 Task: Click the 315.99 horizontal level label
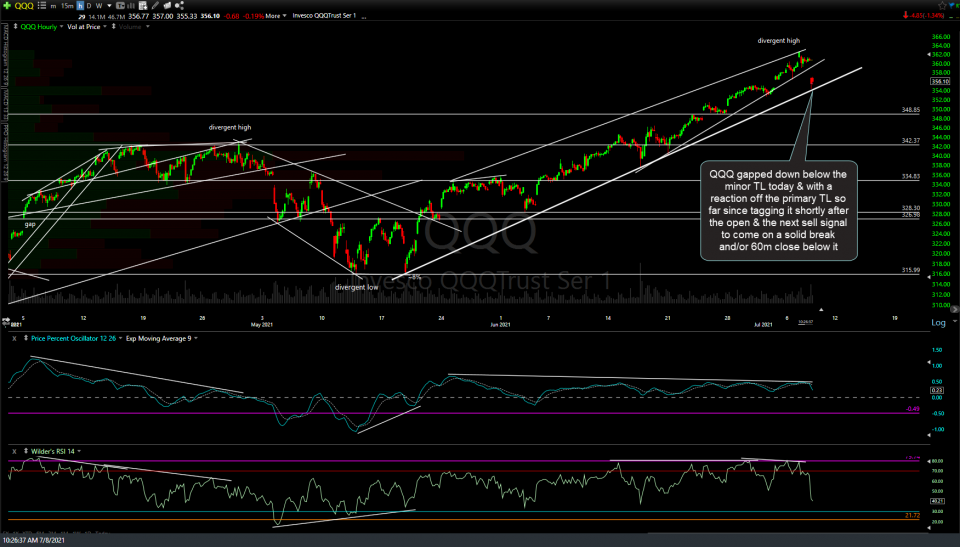point(910,270)
